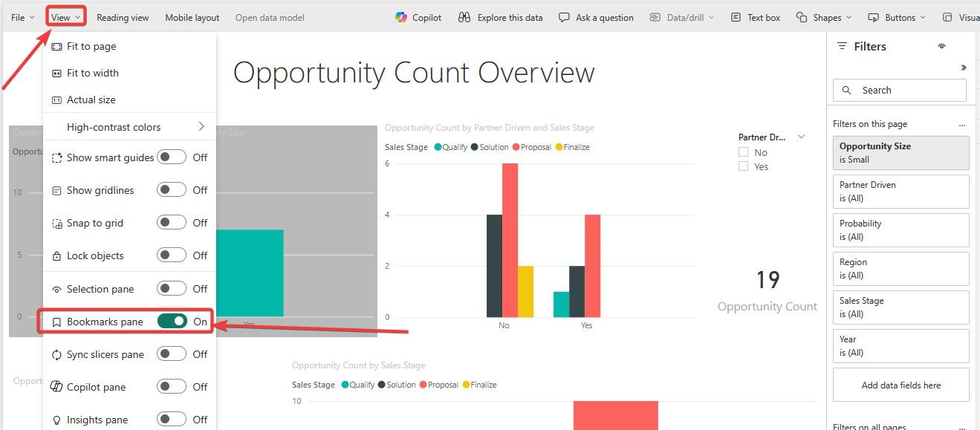Enable Snap to grid switch
This screenshot has height=430, width=980.
pyautogui.click(x=172, y=223)
